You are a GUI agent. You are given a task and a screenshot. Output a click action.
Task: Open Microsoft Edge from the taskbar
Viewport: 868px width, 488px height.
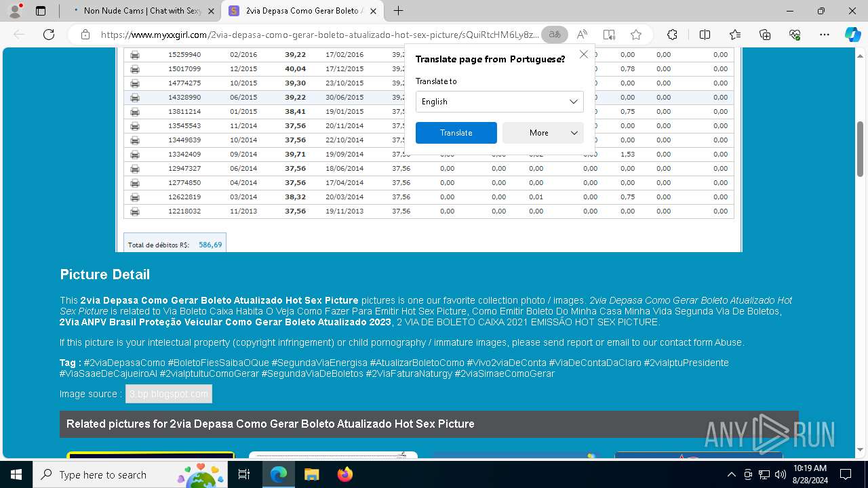[x=279, y=474]
